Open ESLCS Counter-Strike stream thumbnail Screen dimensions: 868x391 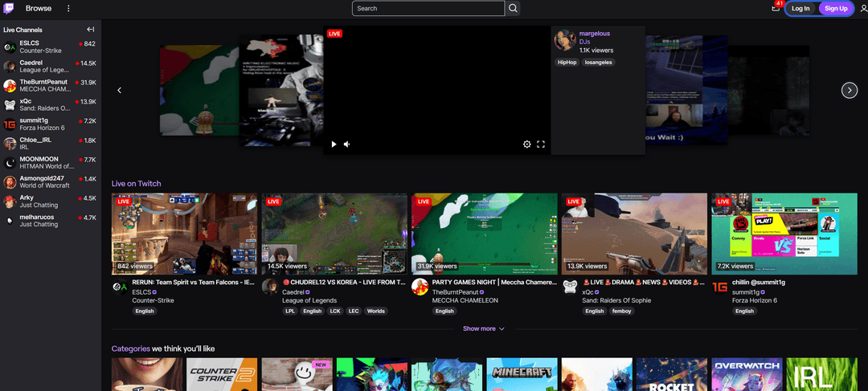pyautogui.click(x=184, y=234)
